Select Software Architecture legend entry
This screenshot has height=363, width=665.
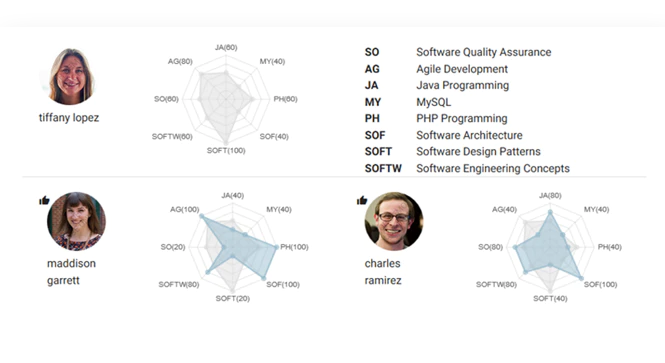444,135
